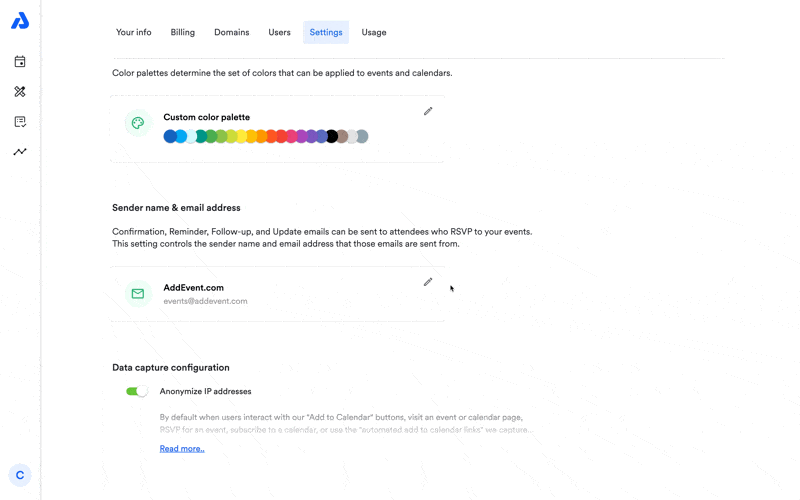Edit the custom color palette pencil icon

tap(428, 111)
